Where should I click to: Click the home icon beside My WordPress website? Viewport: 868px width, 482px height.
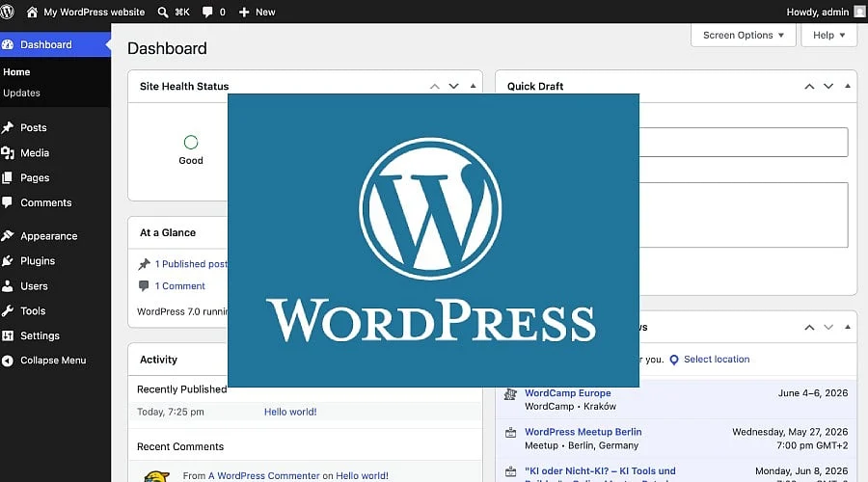click(x=32, y=12)
